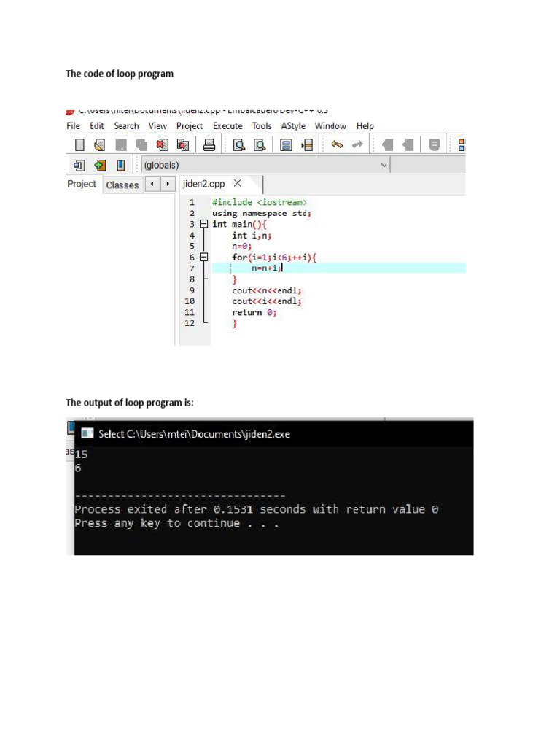Click the 'return 0;' line
This screenshot has width=560, height=747.
click(254, 312)
